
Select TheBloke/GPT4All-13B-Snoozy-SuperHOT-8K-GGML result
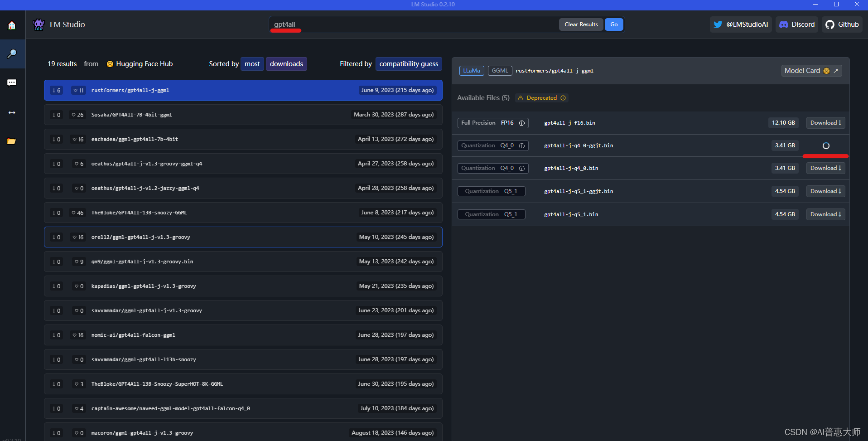[x=243, y=384]
